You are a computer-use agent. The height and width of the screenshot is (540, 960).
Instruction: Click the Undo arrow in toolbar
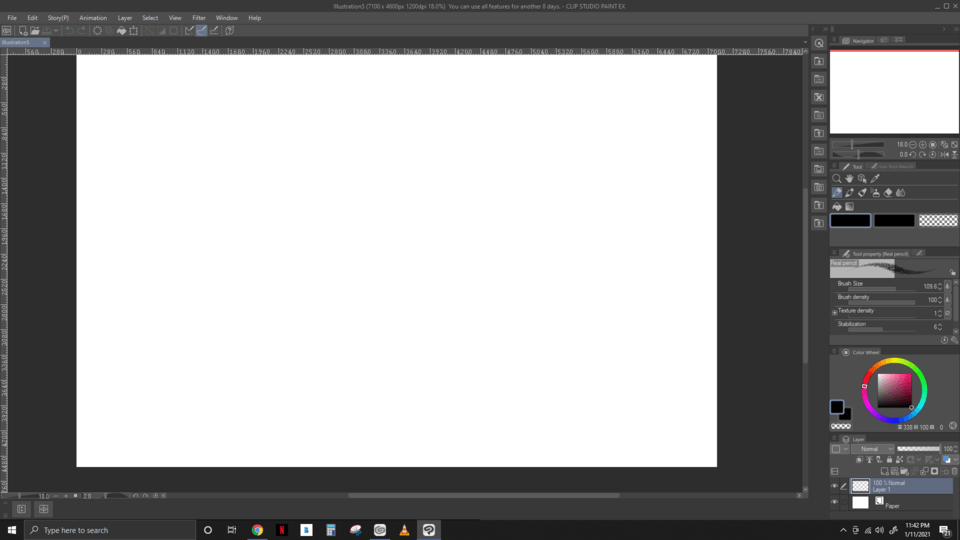[x=69, y=31]
